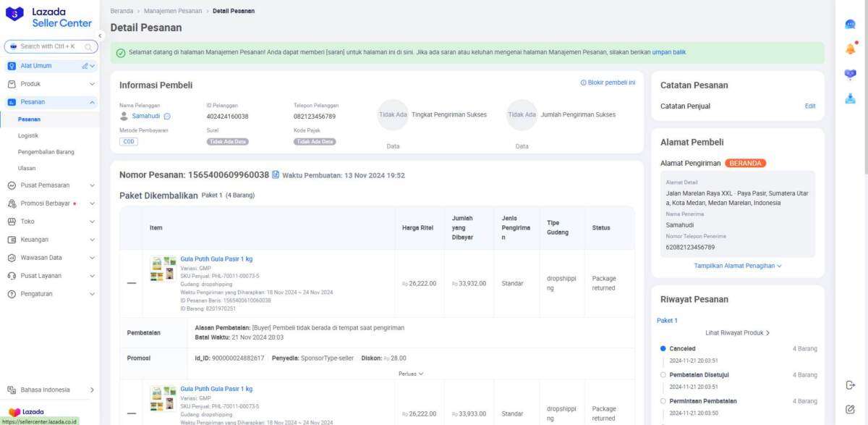
Task: Click the Toko storefront icon
Action: click(x=12, y=222)
